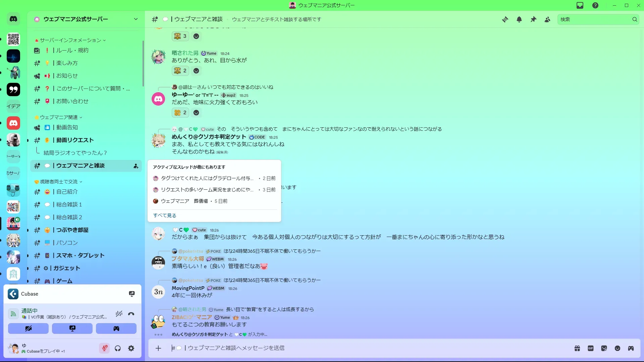Click the すべて見る link in threads popup
The image size is (644, 362).
[x=164, y=216]
